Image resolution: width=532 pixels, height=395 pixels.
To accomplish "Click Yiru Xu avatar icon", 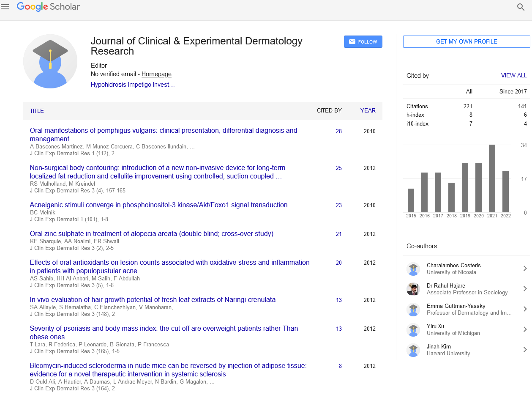I will click(x=413, y=330).
